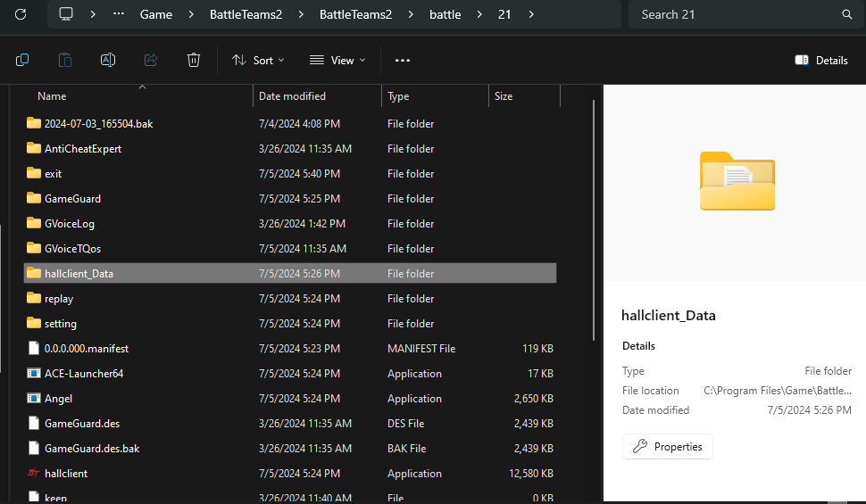Click the 12,580 KB size of hallclient
This screenshot has width=866, height=504.
point(531,473)
